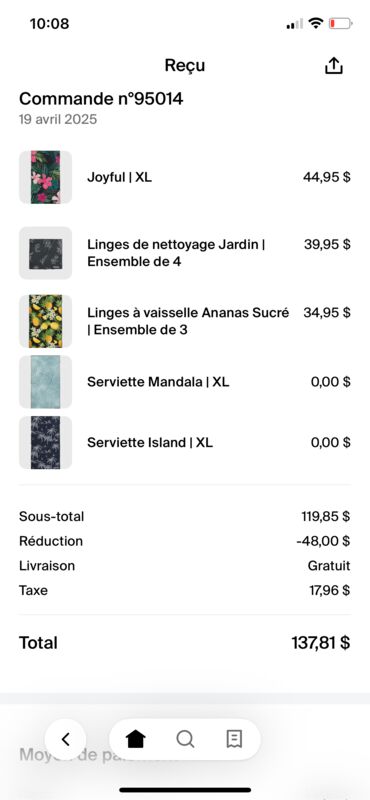Viewport: 370px width, 800px height.
Task: Open the Ananas Sucré dish towel thumbnail
Action: (45, 321)
